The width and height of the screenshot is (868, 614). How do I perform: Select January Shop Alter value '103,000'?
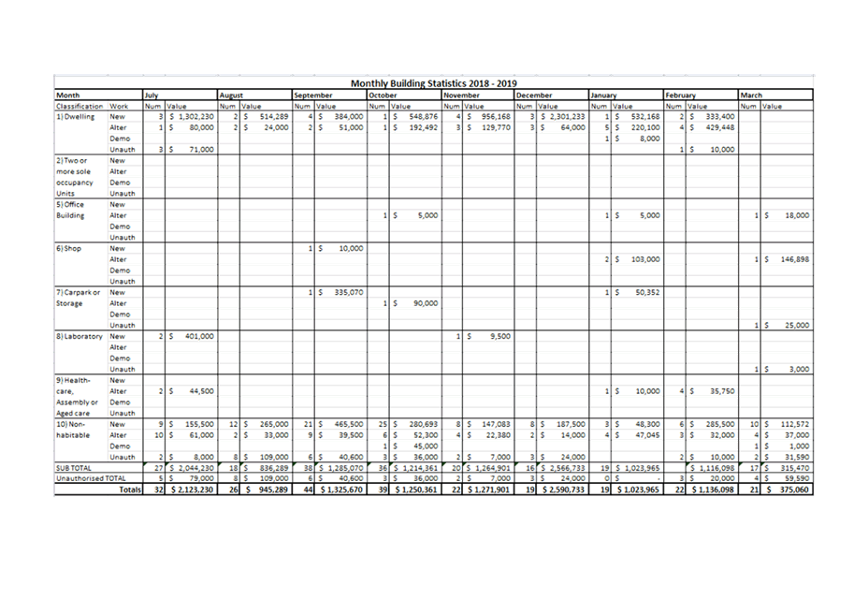(645, 259)
